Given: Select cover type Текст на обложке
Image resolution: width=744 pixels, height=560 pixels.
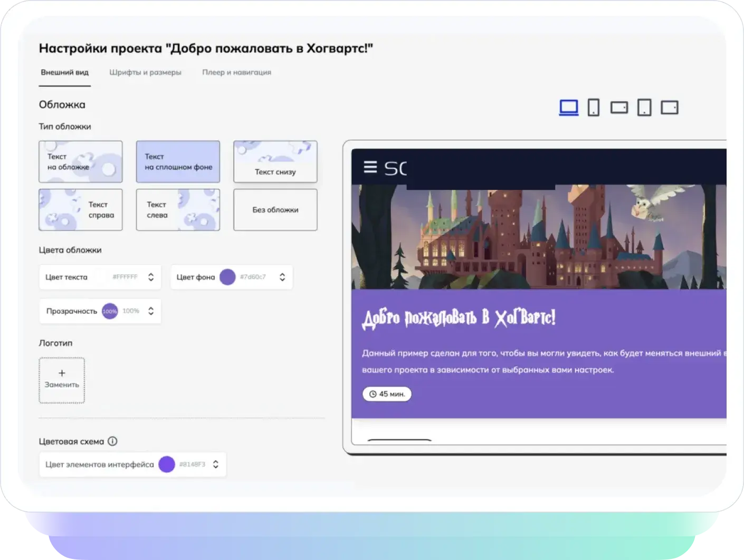Looking at the screenshot, I should 81,161.
